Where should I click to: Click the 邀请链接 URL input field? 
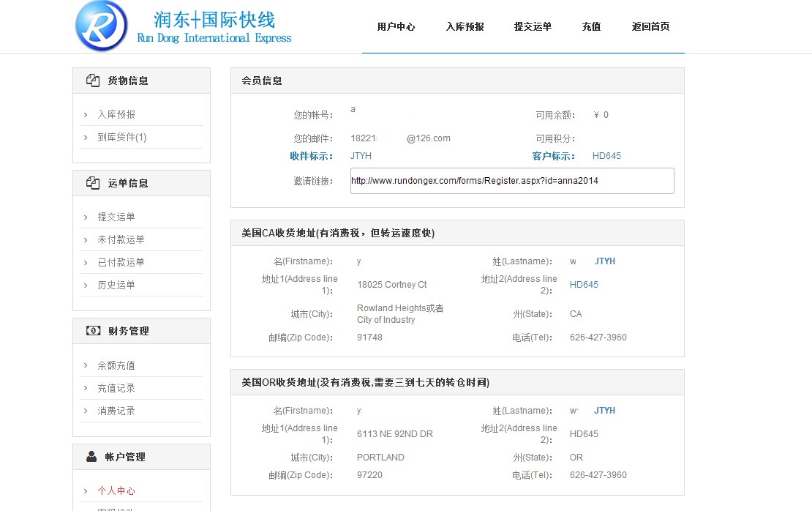(512, 181)
